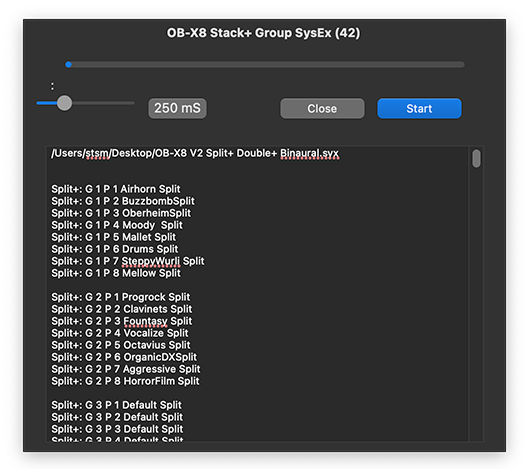This screenshot has width=528, height=469.
Task: Select line 'G 3 P 3 Default Split'
Action: pos(117,429)
